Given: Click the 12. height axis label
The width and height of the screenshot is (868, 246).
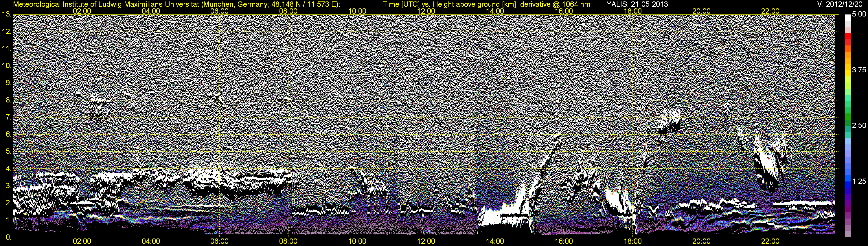Looking at the screenshot, I should pyautogui.click(x=6, y=32).
